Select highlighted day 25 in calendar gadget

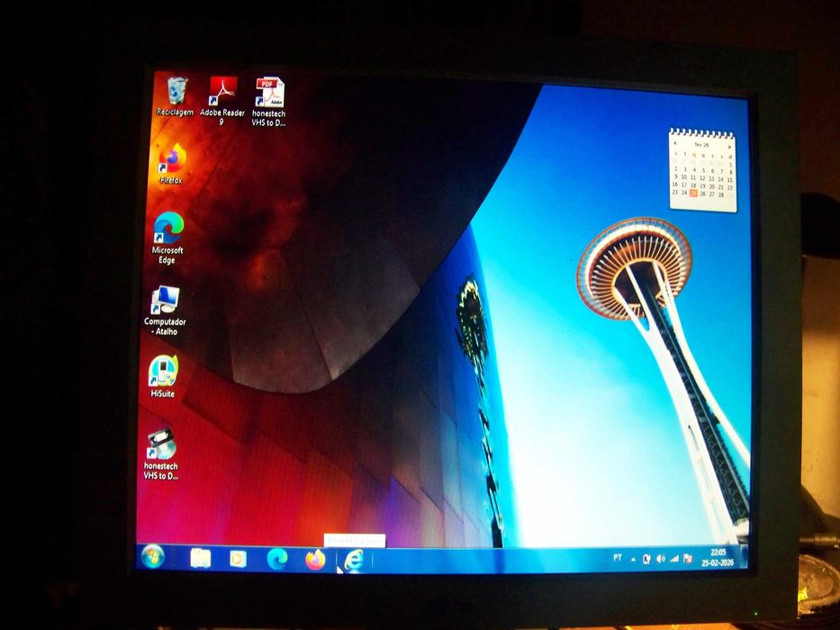click(x=693, y=193)
